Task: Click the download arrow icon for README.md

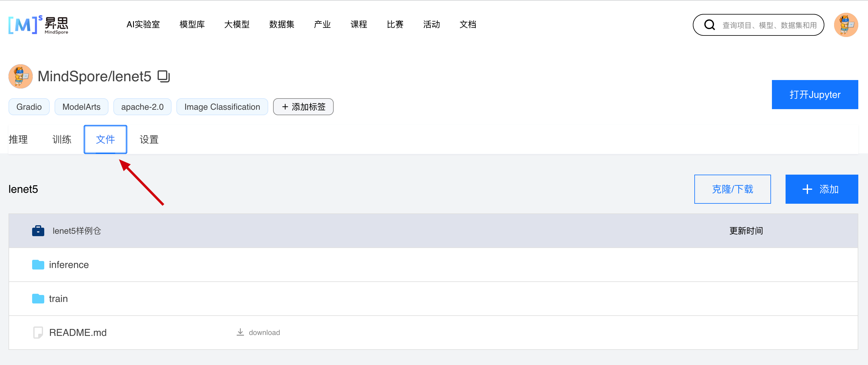Action: (x=240, y=332)
